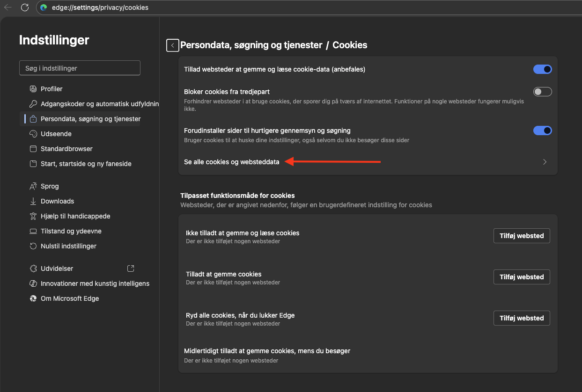Click Midlertidigt tilladt at gemme cookies text

pos(267,351)
